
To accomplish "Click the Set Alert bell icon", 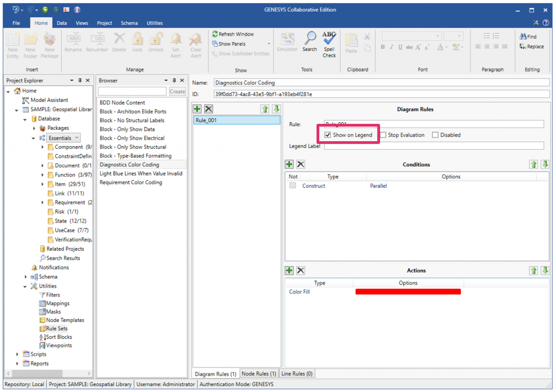I will click(x=176, y=40).
